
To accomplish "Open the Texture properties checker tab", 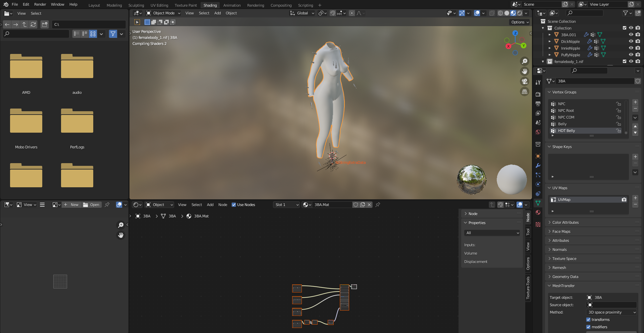I will tap(538, 224).
